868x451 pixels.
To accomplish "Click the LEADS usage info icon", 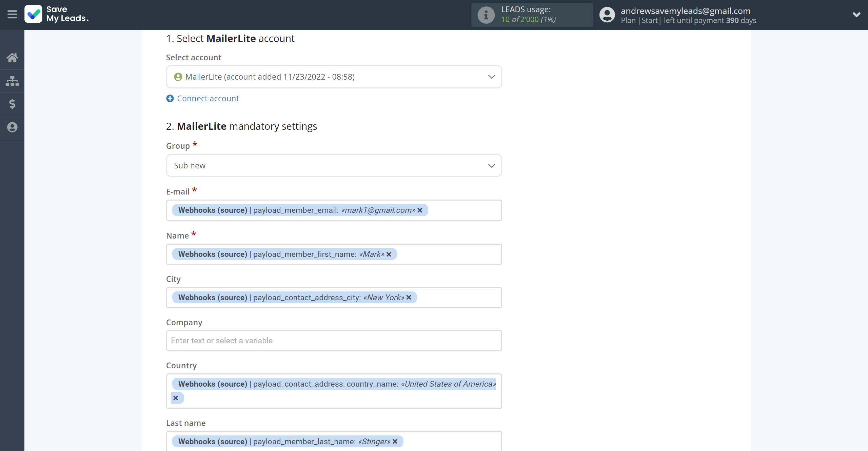I will point(486,15).
